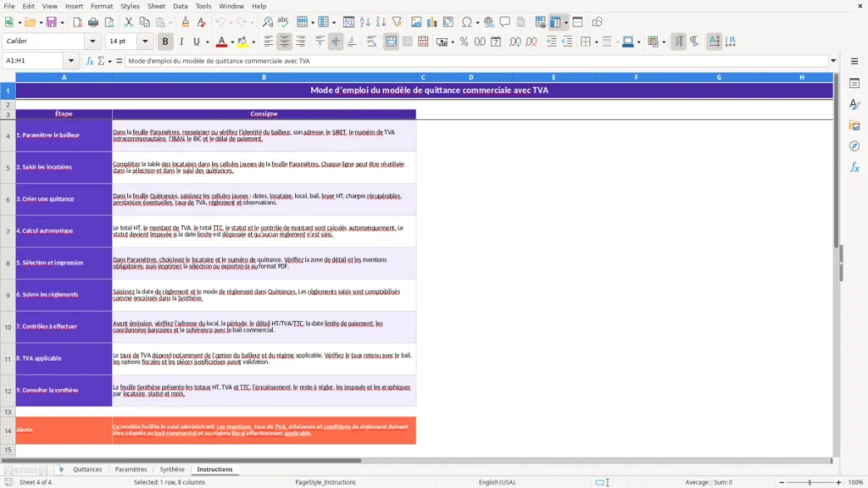Open the font name dropdown arrow
The height and width of the screenshot is (488, 868).
(92, 41)
